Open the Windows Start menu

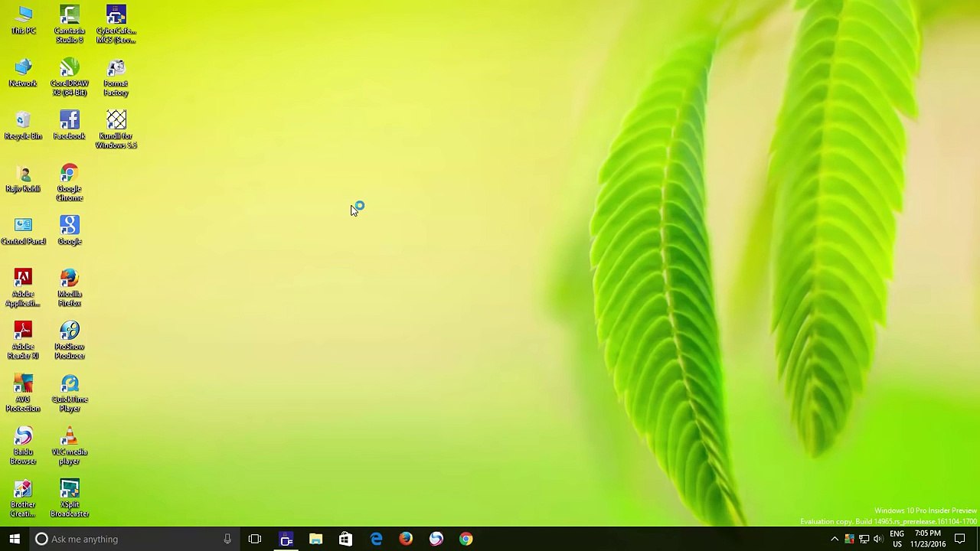[x=15, y=539]
